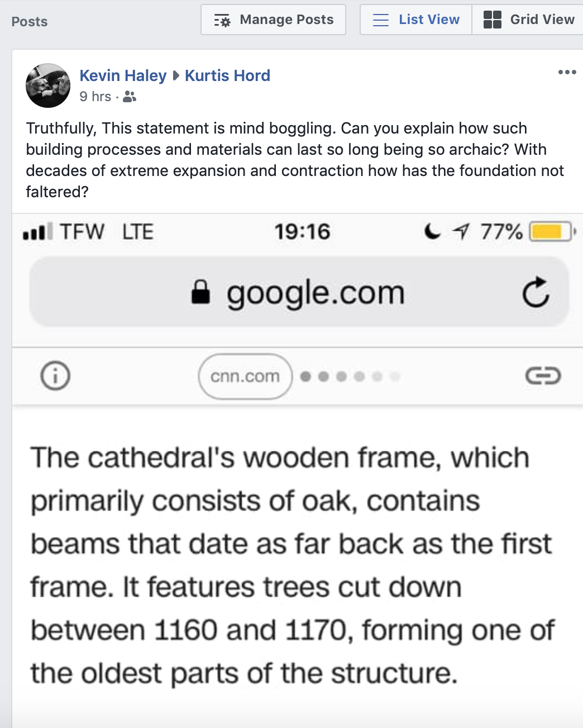Open Kurtis Hord's profile link
Image resolution: width=583 pixels, height=728 pixels.
[227, 75]
